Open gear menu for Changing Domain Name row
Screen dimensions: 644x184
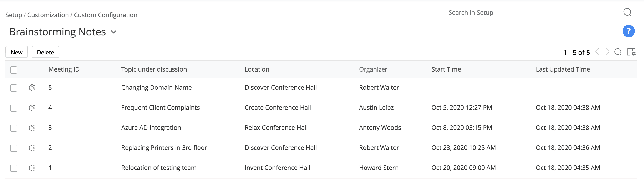(32, 88)
